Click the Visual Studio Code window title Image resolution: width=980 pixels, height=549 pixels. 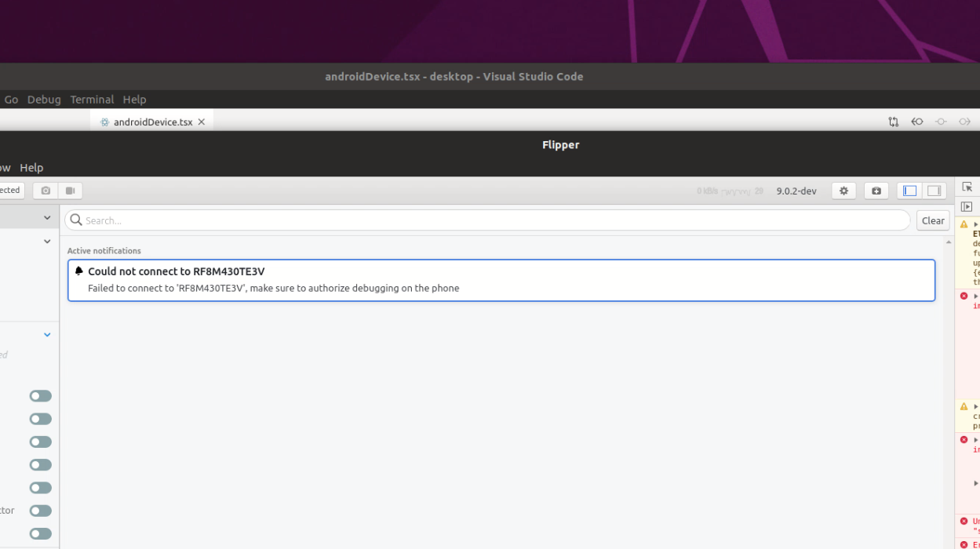click(x=454, y=76)
